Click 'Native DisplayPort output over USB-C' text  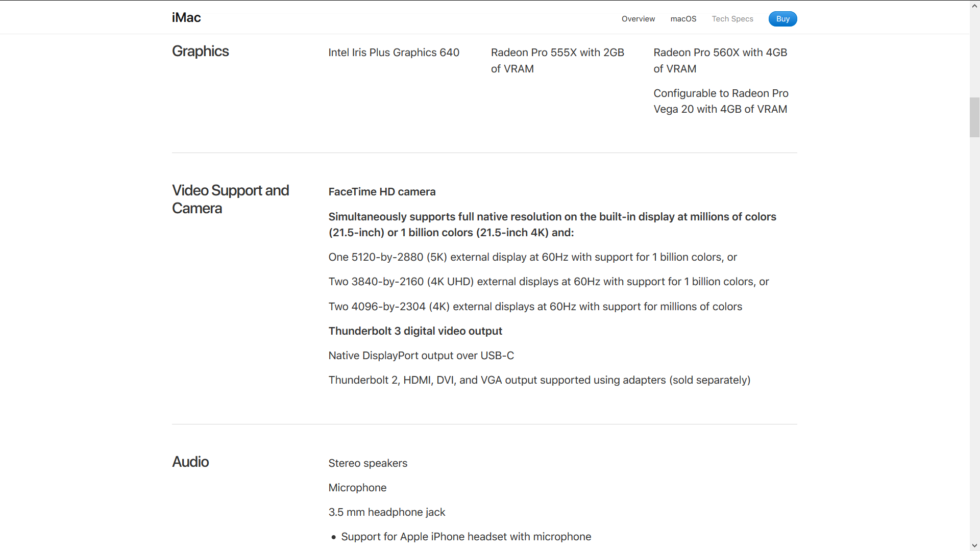(x=421, y=356)
